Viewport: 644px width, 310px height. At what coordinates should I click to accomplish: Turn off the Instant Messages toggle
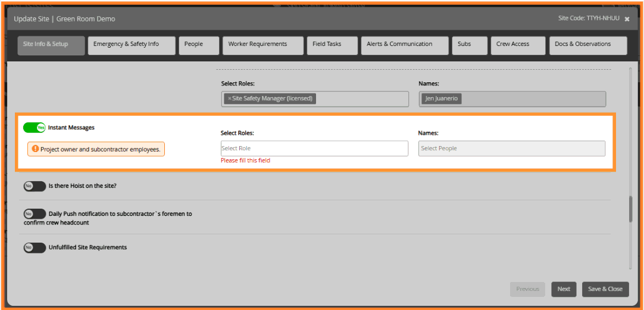(x=34, y=128)
